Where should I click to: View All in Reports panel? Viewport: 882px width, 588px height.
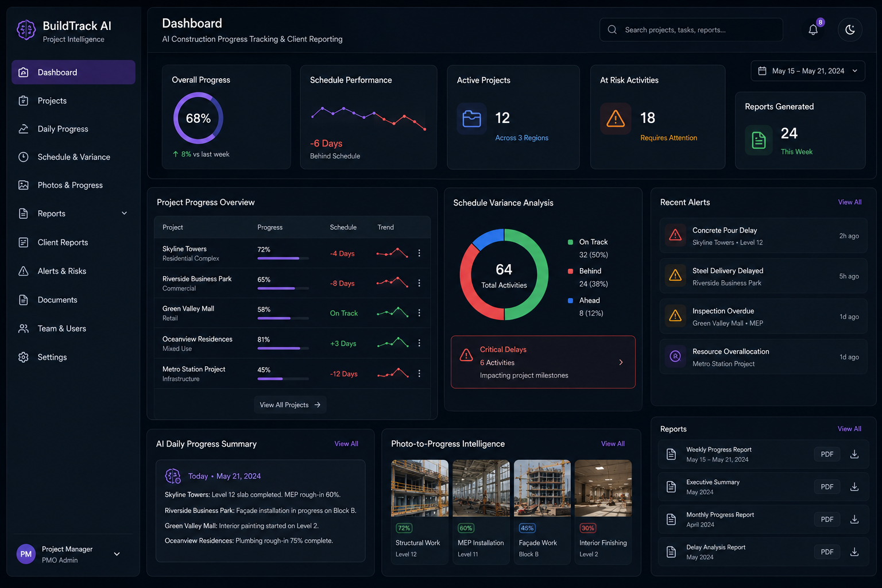click(849, 429)
